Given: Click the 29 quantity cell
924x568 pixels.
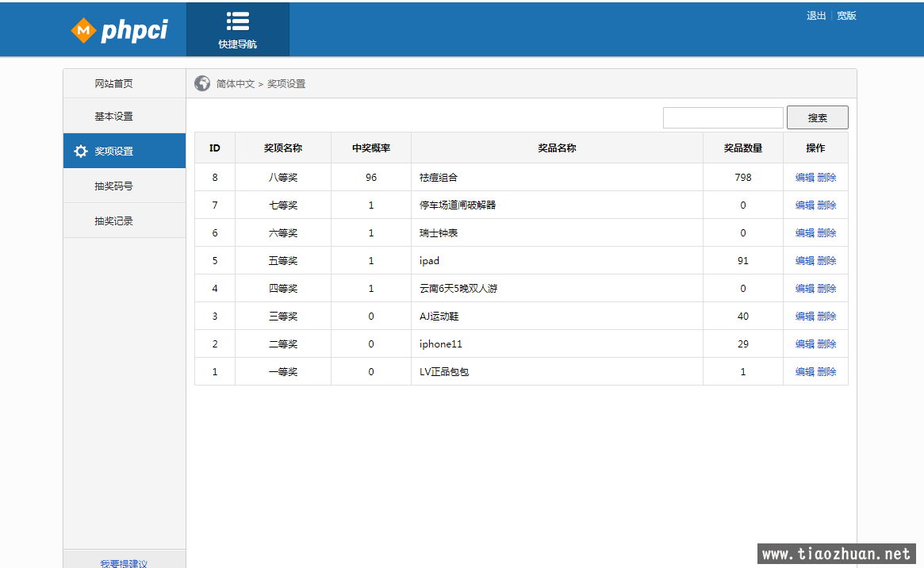Looking at the screenshot, I should coord(743,344).
